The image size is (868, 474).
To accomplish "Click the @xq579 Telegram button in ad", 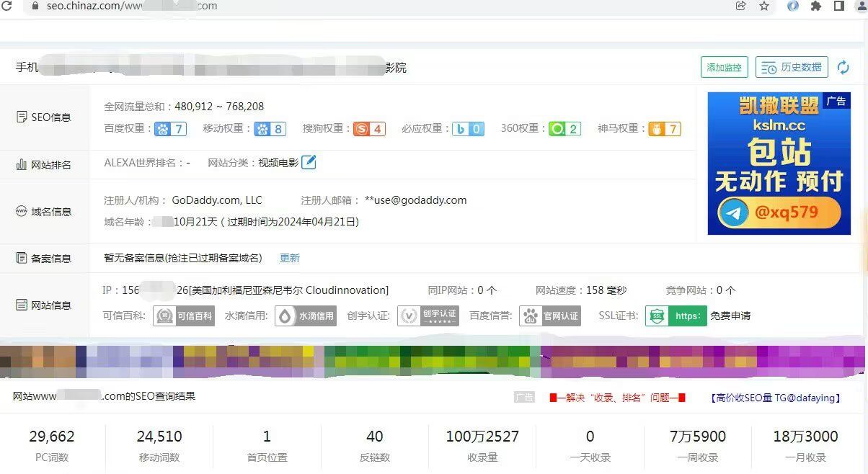I will tap(779, 212).
